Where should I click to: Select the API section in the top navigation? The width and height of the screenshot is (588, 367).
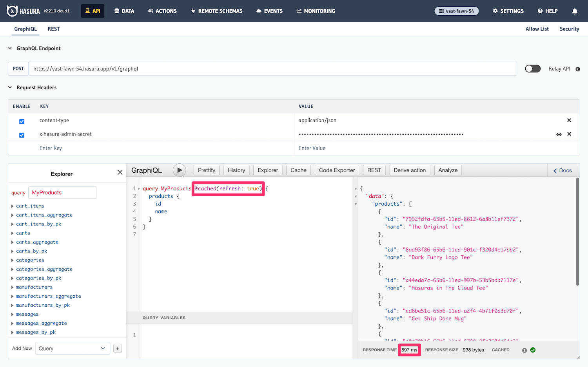point(93,11)
